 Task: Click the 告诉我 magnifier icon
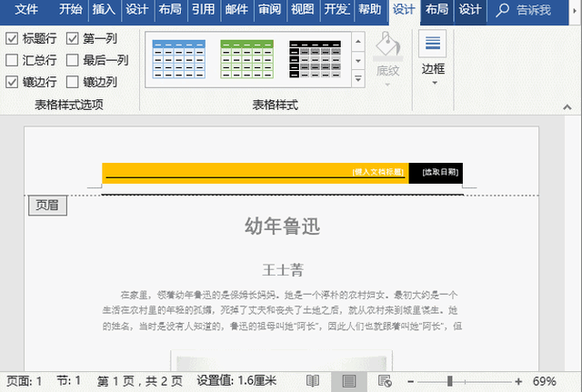click(x=503, y=10)
